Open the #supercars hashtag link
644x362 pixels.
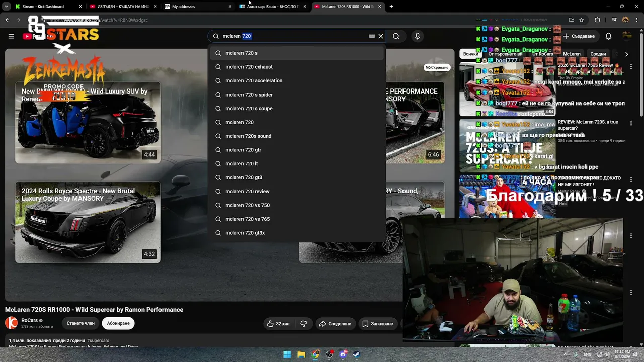click(x=98, y=341)
